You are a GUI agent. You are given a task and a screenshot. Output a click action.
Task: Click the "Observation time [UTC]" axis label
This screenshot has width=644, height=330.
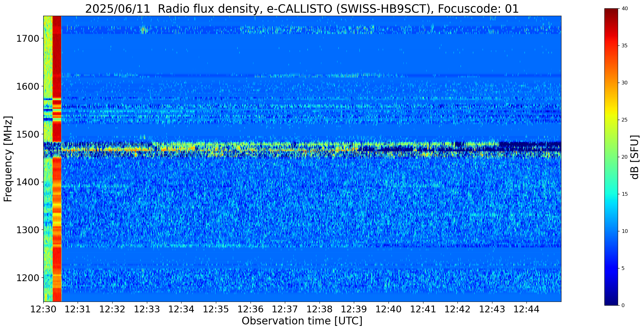pyautogui.click(x=302, y=321)
